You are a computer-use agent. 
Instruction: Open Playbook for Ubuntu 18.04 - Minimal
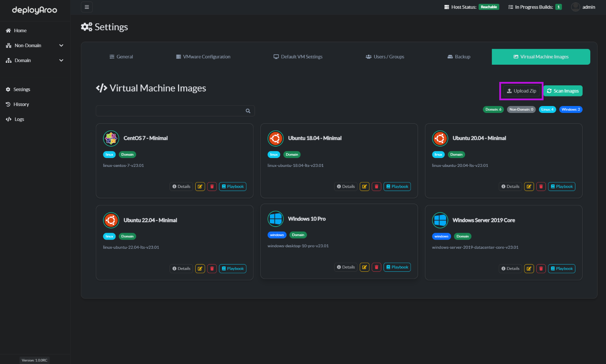pos(397,186)
